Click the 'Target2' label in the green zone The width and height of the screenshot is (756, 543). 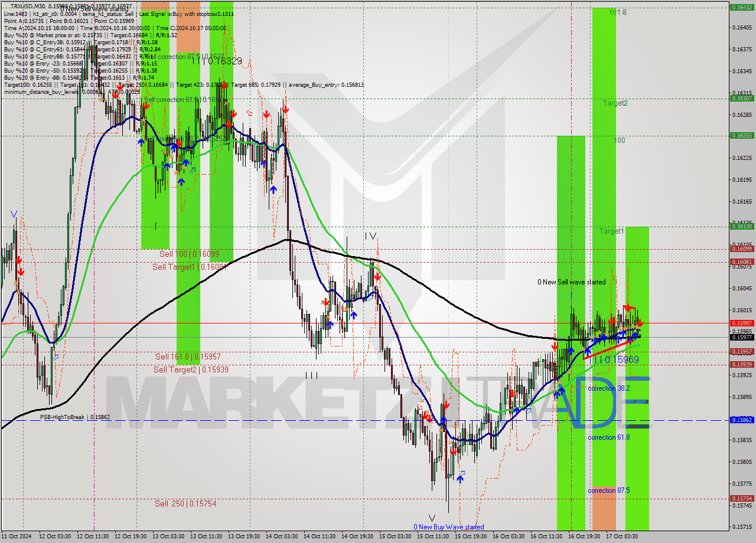point(615,103)
